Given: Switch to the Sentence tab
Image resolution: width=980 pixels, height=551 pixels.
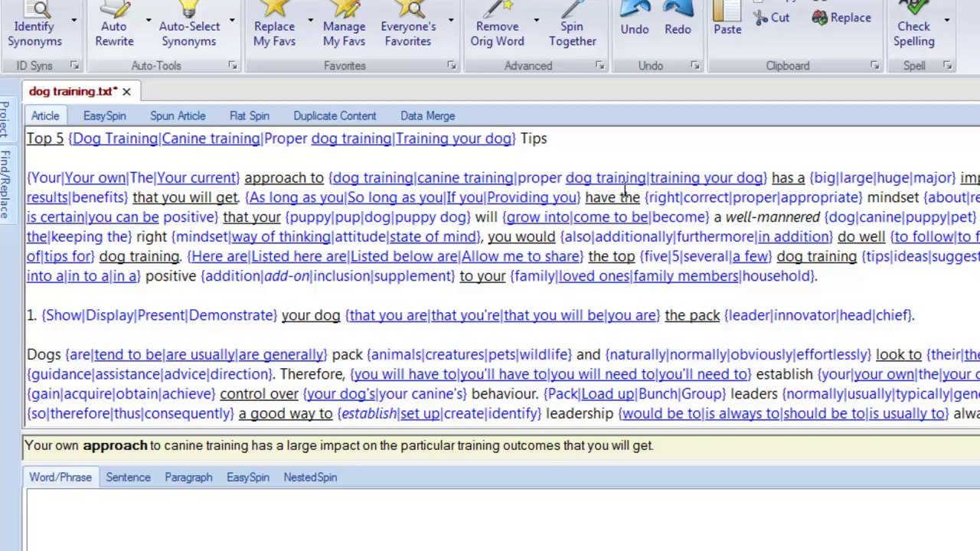Looking at the screenshot, I should (x=128, y=477).
